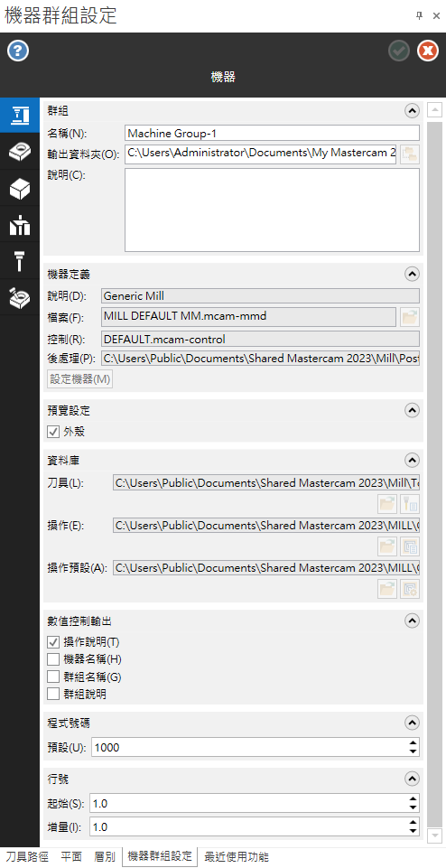
Task: Enable 群組名稱(G) checkbox
Action: (53, 677)
